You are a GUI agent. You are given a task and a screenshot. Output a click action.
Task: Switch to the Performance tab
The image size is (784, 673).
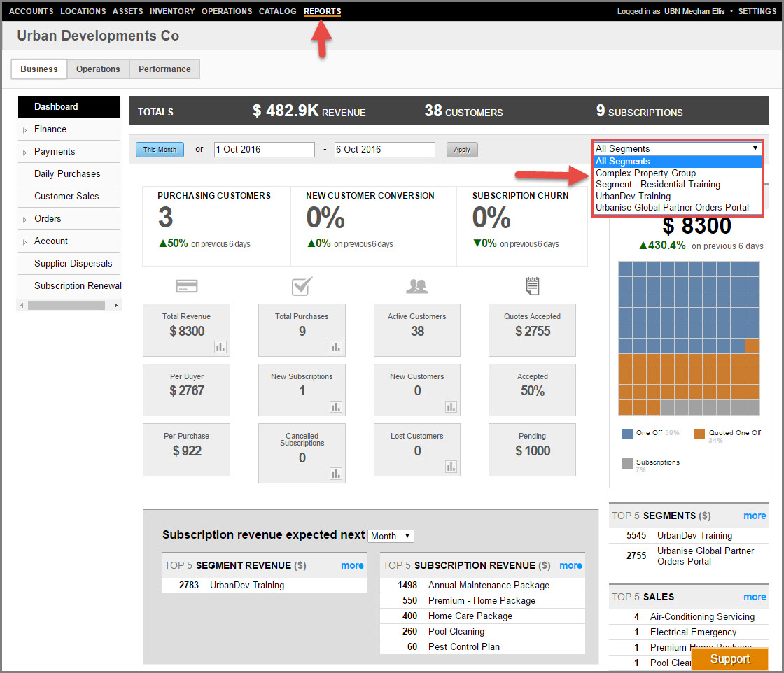[x=164, y=69]
